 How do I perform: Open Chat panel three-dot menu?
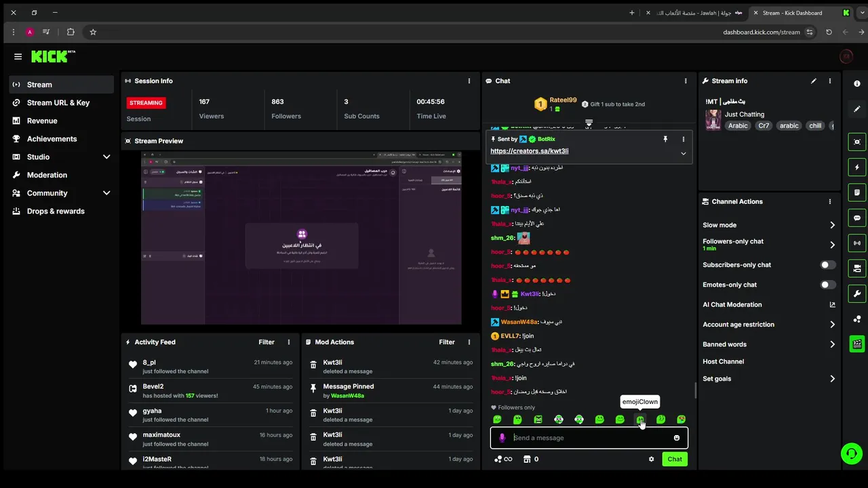click(x=686, y=81)
